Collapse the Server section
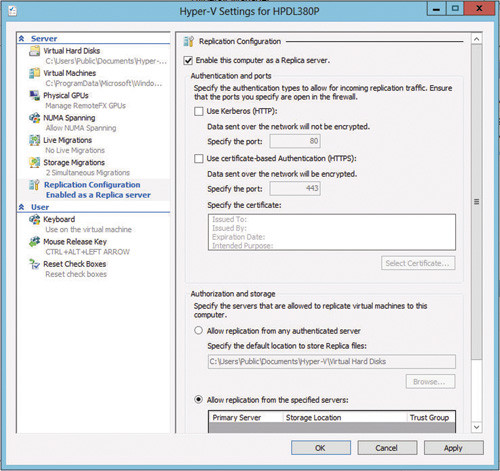Screen dimensions: 500x471 click(x=22, y=39)
